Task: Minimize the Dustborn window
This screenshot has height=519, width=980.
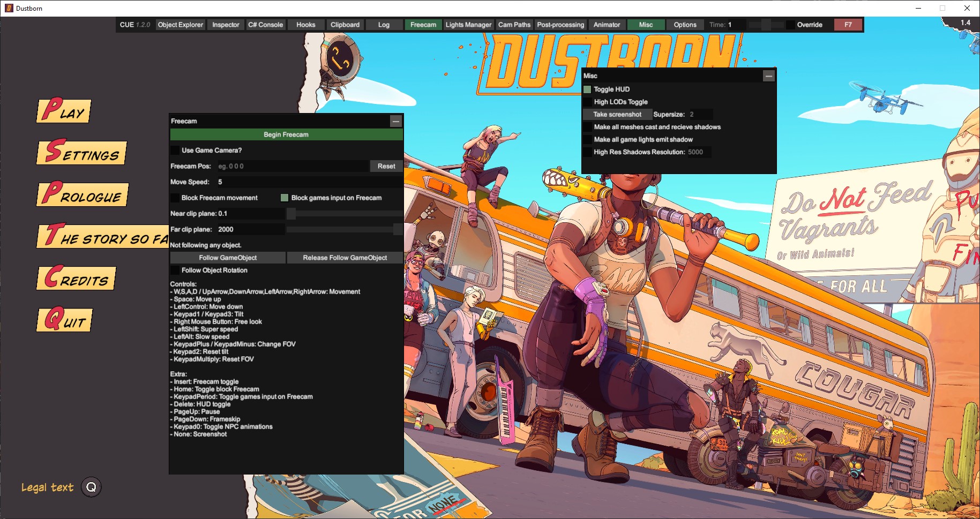Action: tap(918, 8)
